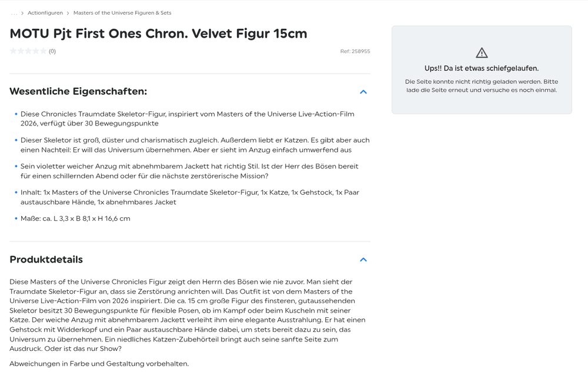Collapse Produktdetails with its chevron
This screenshot has height=385, width=588.
point(363,260)
